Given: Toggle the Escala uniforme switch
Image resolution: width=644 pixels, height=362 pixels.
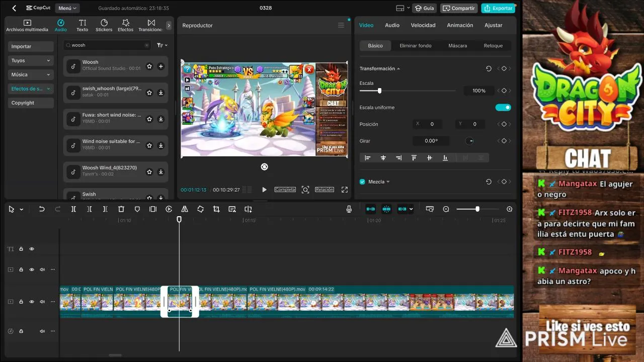Looking at the screenshot, I should click(503, 107).
